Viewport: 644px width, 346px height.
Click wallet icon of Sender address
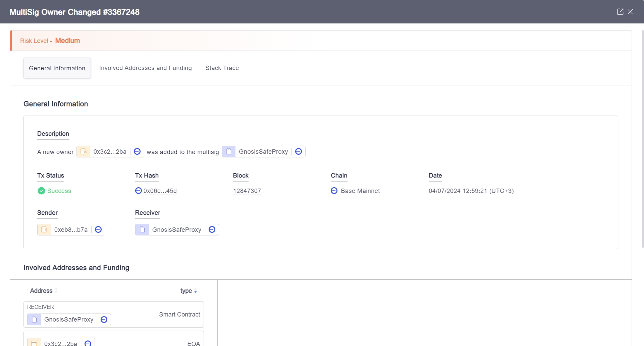[44, 229]
